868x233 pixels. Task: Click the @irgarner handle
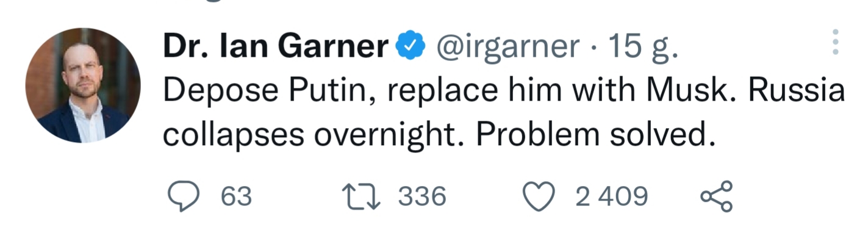(x=506, y=46)
